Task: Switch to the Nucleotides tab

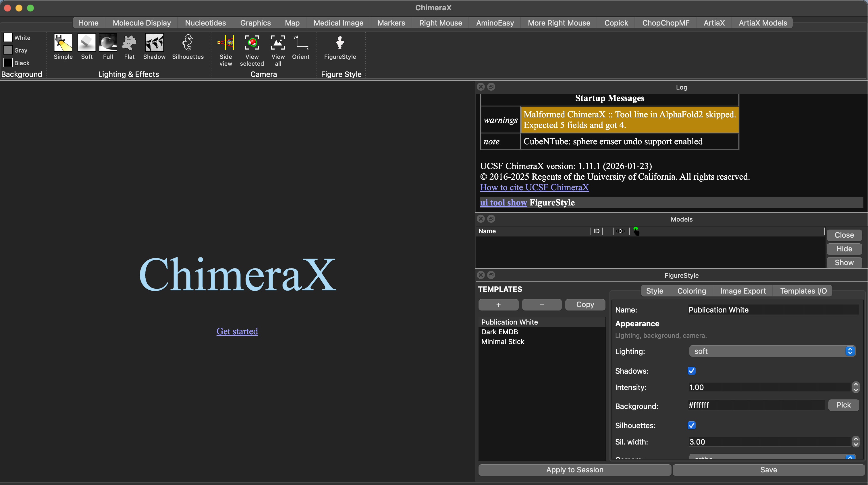Action: (205, 23)
